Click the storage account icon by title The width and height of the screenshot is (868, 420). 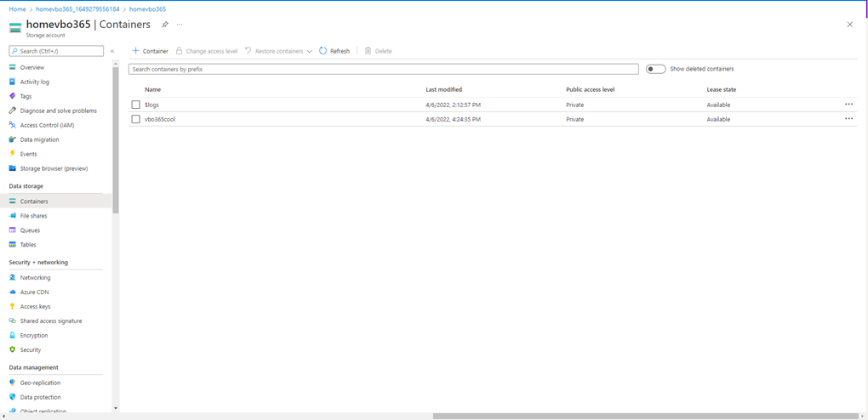[x=15, y=28]
